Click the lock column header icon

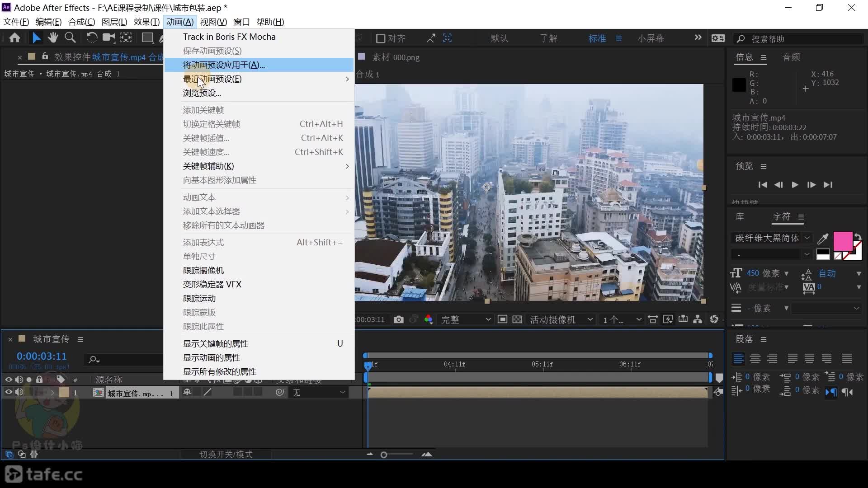click(x=39, y=380)
